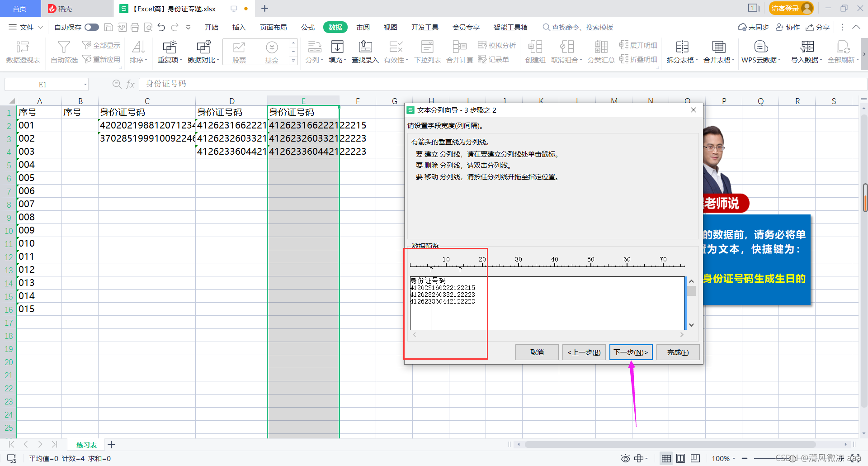Click the Refresh All (全部刷新) icon
Screen dimensions: 868x466
pos(843,47)
